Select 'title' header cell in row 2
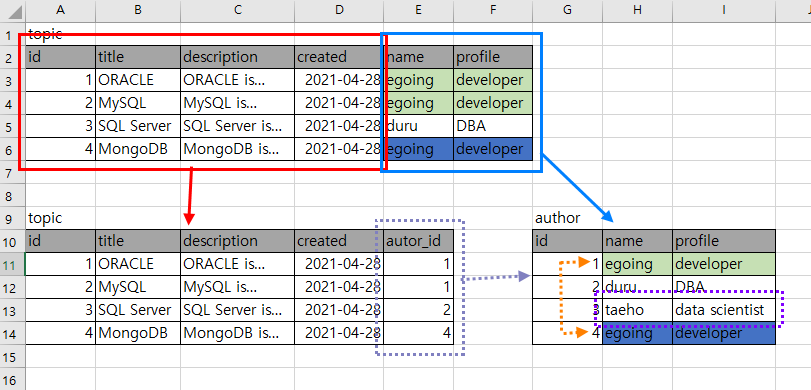Screen dimensions: 811x390 tap(138, 57)
